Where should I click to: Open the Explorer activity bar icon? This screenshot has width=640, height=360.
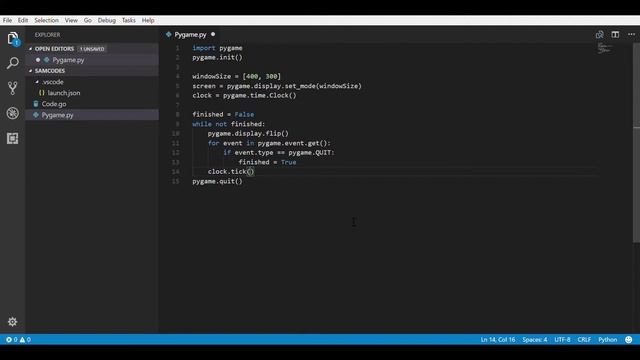tap(13, 39)
